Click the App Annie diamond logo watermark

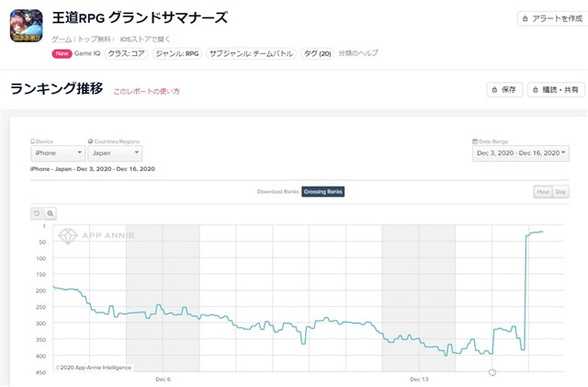pyautogui.click(x=68, y=236)
